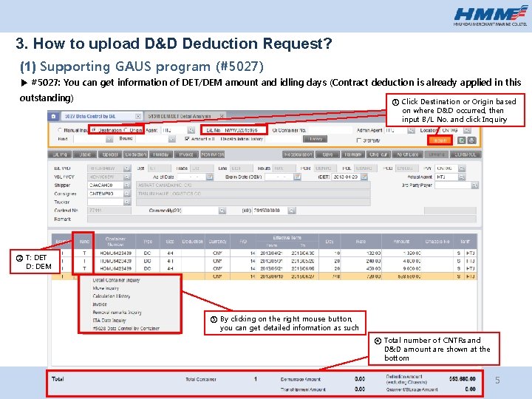The width and height of the screenshot is (532, 399).
Task: Open the Location lookup icon
Action: point(467,130)
